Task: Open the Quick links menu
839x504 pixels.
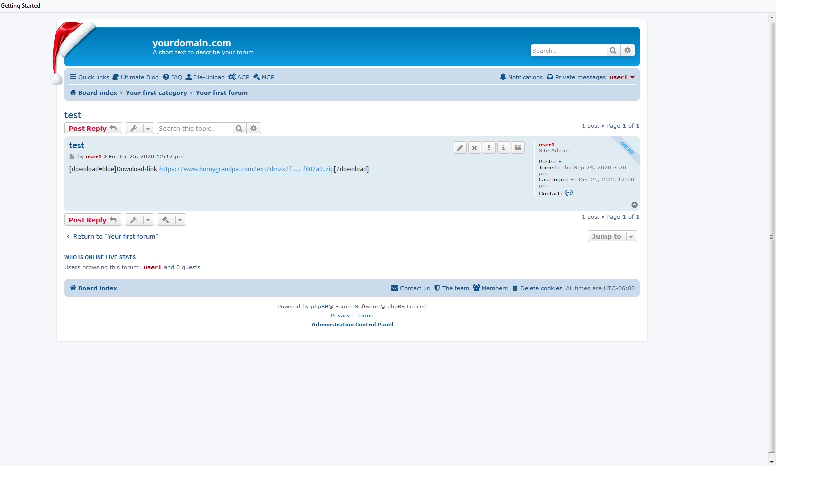Action: [x=90, y=77]
